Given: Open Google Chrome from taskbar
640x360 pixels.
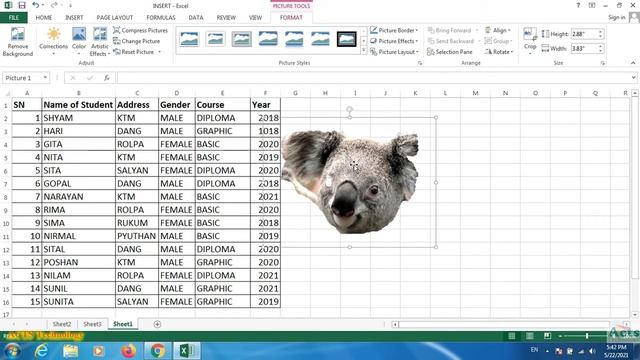Looking at the screenshot, I should 157,351.
